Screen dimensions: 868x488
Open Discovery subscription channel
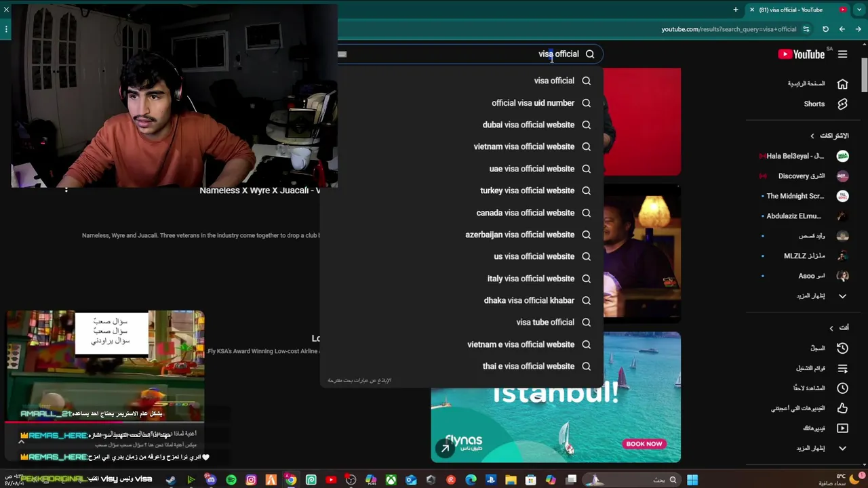(x=804, y=176)
